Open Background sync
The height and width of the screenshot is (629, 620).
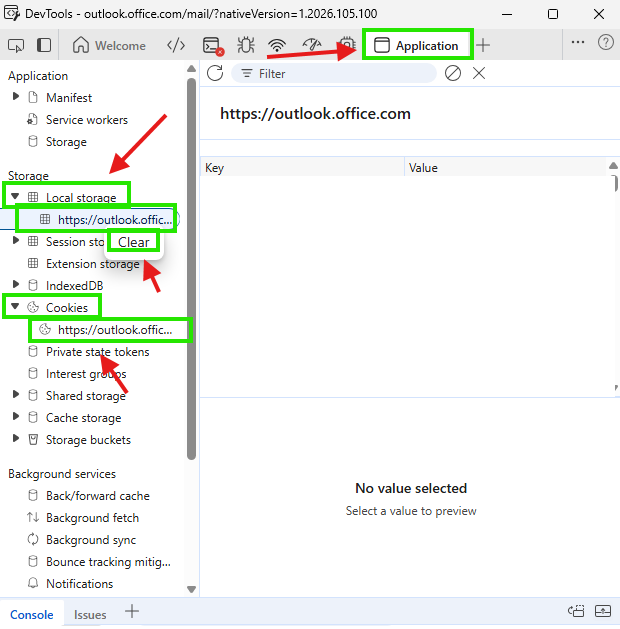[x=91, y=540]
